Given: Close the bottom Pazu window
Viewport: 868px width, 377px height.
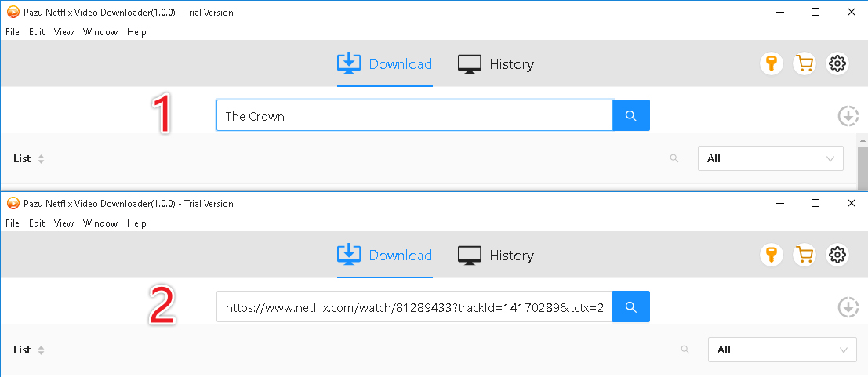Looking at the screenshot, I should click(x=852, y=203).
